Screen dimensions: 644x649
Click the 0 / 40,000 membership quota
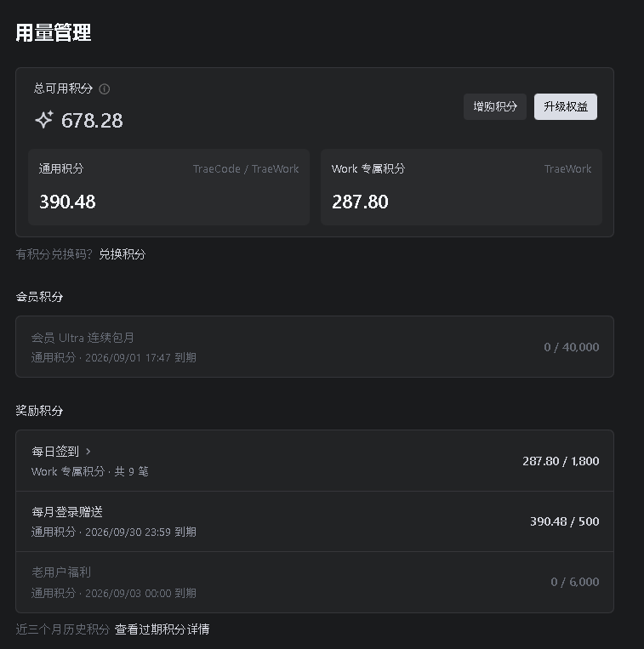click(571, 347)
